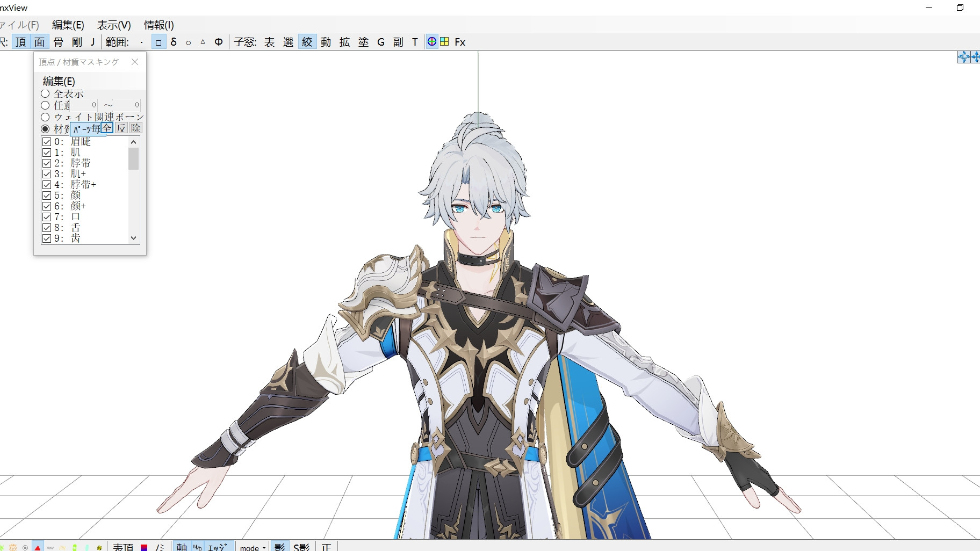Toggle the エッジ edge display button

[x=218, y=547]
